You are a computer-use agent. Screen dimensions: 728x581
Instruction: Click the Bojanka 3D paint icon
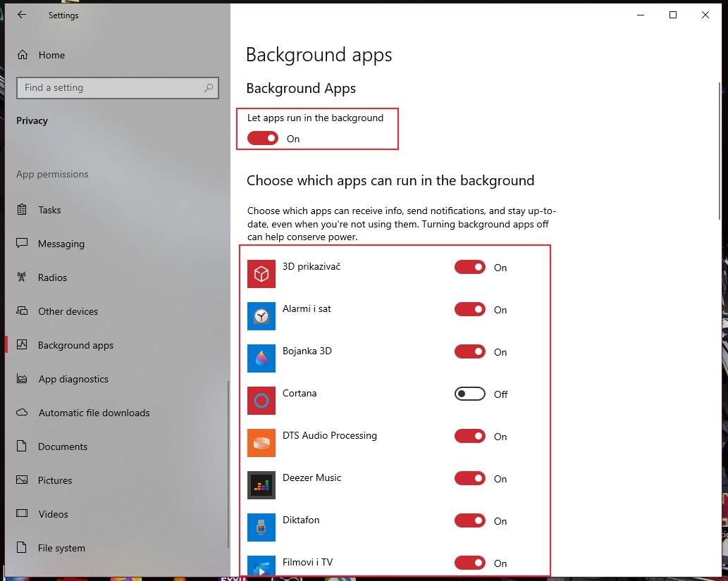click(x=261, y=358)
